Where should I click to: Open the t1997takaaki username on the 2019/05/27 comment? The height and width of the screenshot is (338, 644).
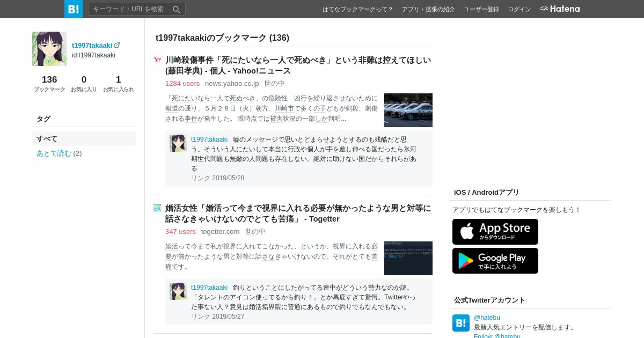point(209,288)
